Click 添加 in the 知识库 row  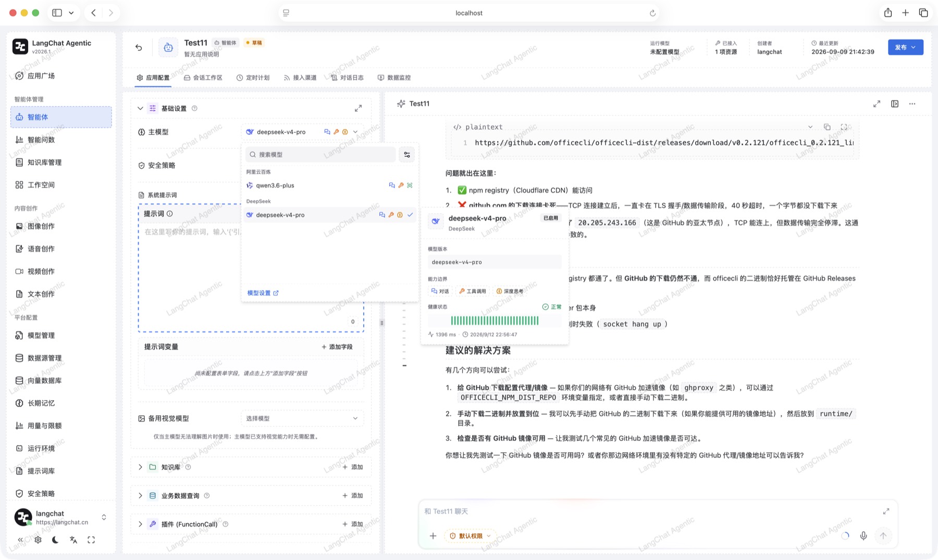pos(353,467)
